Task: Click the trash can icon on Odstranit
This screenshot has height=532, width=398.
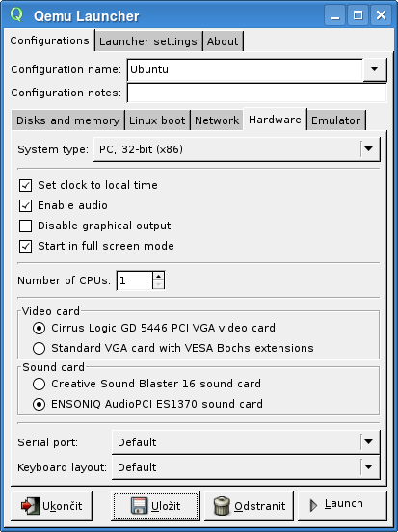Action: coord(222,506)
